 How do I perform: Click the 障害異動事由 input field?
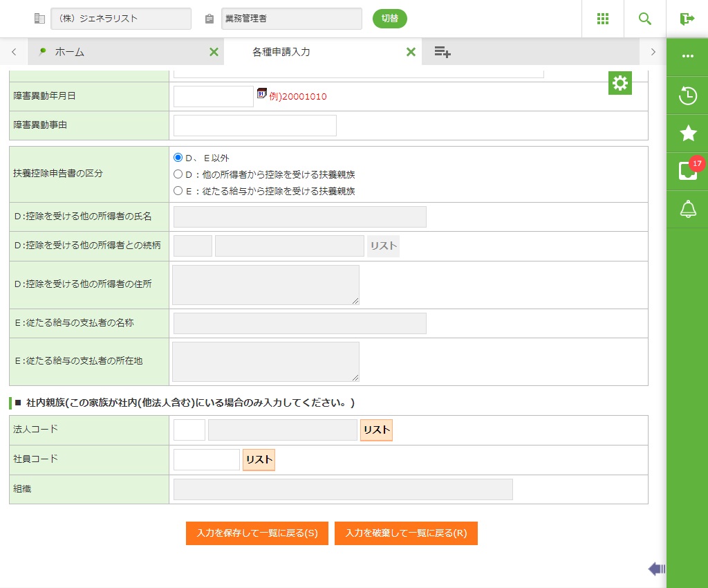(254, 125)
